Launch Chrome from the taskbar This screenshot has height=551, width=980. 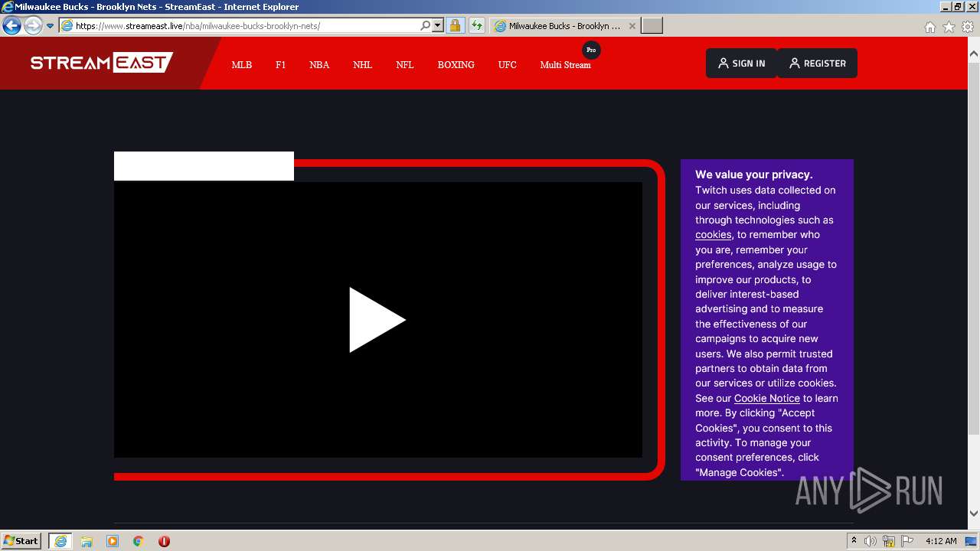[x=139, y=541]
